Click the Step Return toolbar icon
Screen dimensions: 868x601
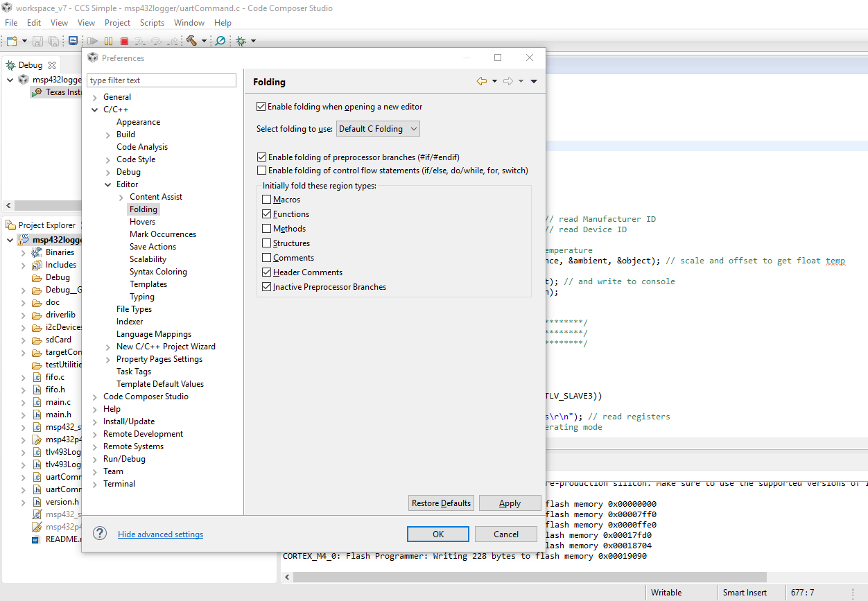[172, 41]
